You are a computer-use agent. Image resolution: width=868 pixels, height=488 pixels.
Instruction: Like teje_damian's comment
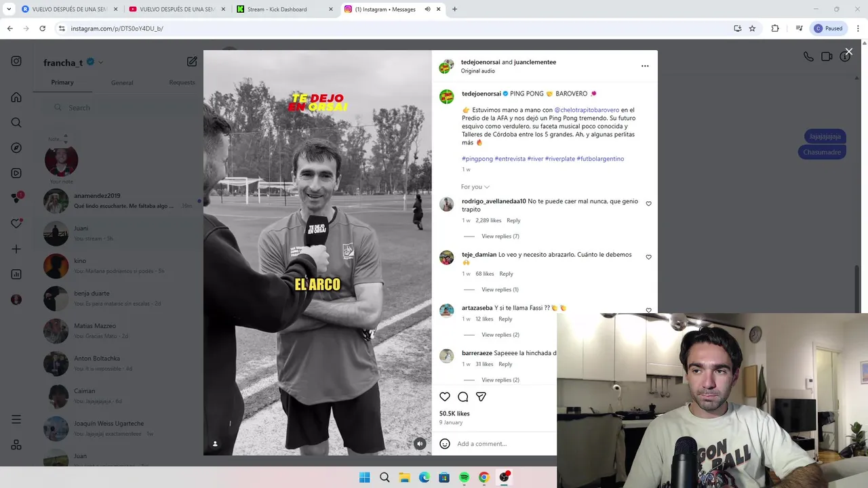(648, 257)
